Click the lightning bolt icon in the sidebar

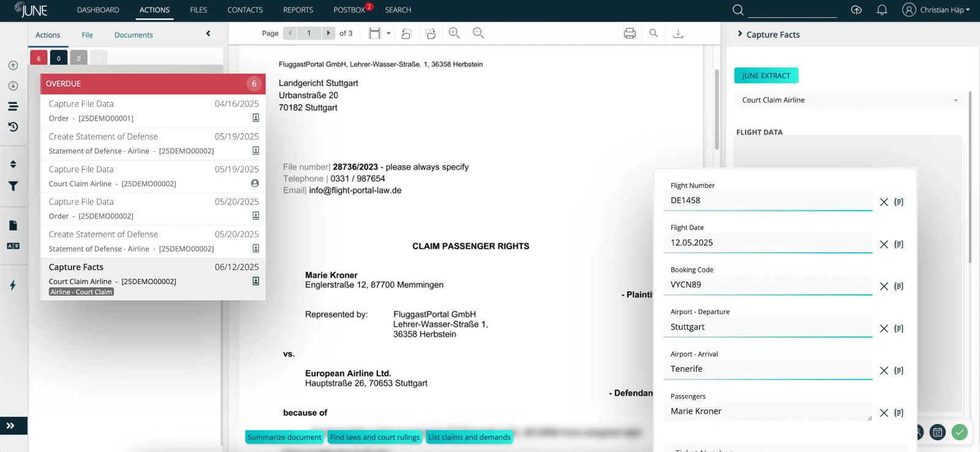point(13,285)
